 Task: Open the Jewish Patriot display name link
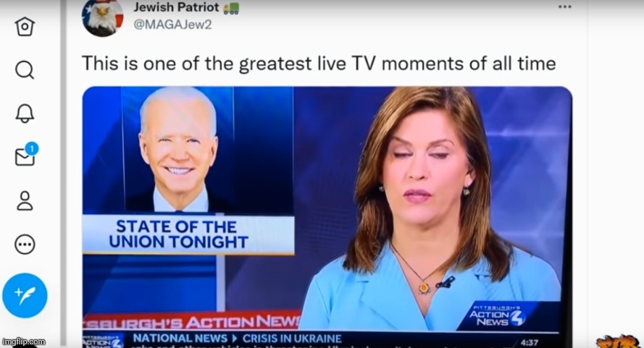click(176, 7)
